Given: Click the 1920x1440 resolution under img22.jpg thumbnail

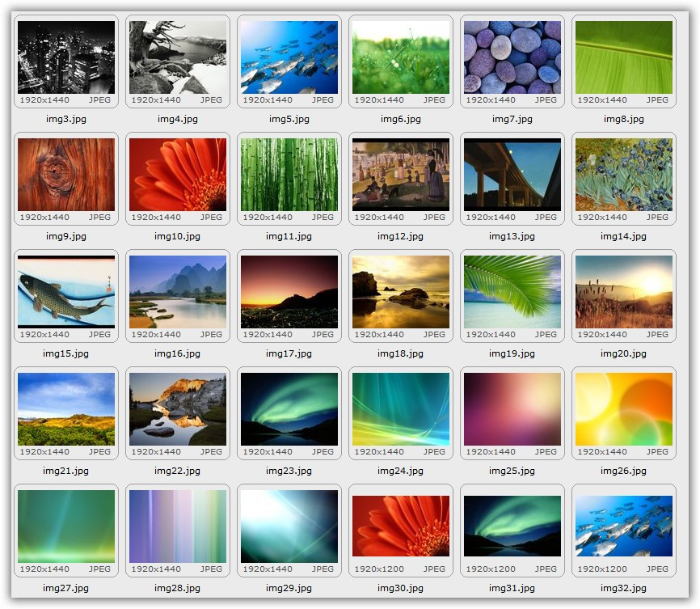Looking at the screenshot, I should pos(156,452).
